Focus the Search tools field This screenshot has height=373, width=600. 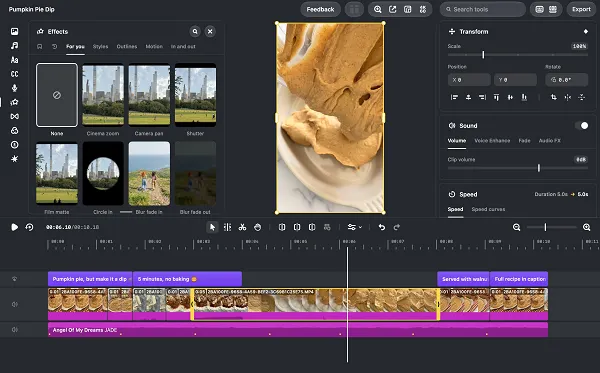483,9
